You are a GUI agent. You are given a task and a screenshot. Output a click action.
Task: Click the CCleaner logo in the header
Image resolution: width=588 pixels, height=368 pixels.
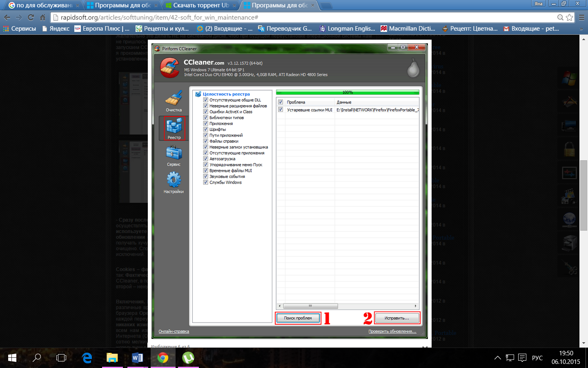[x=169, y=68]
